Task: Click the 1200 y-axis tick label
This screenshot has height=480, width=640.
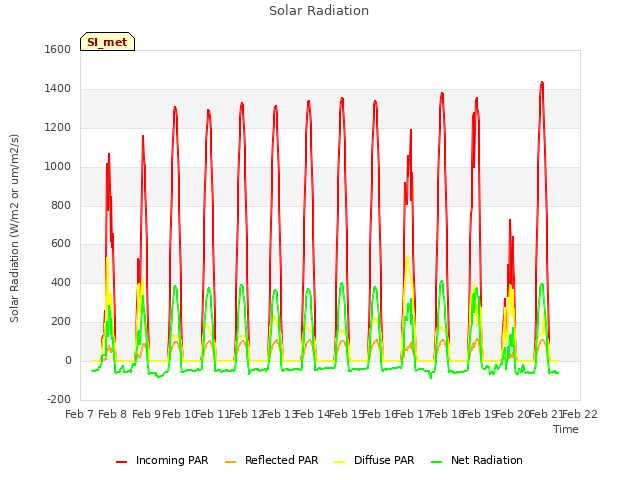Action: [58, 128]
